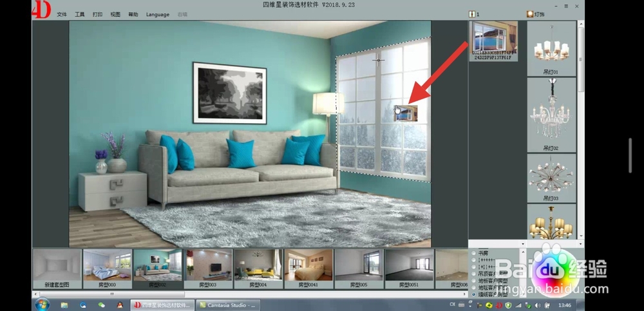644x311 pixels.
Task: Select the window scenery thumbnail in panel 1
Action: [x=493, y=41]
